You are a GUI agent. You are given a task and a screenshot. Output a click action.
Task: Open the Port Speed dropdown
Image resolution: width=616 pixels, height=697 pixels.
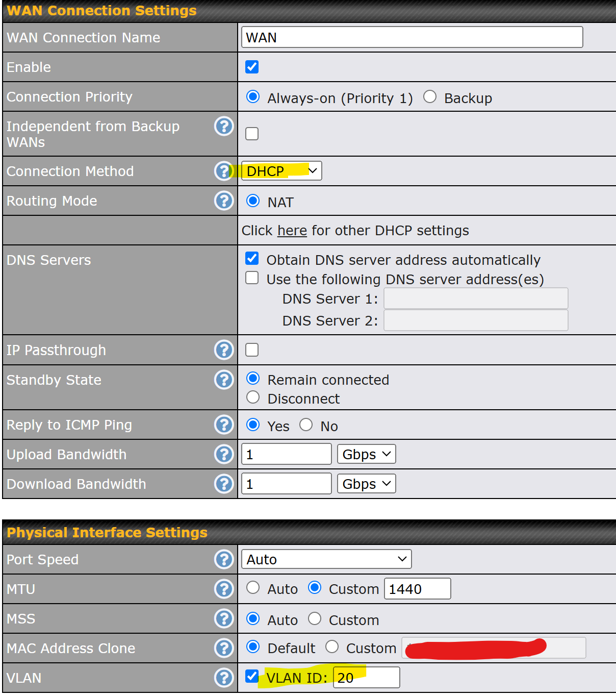point(326,559)
